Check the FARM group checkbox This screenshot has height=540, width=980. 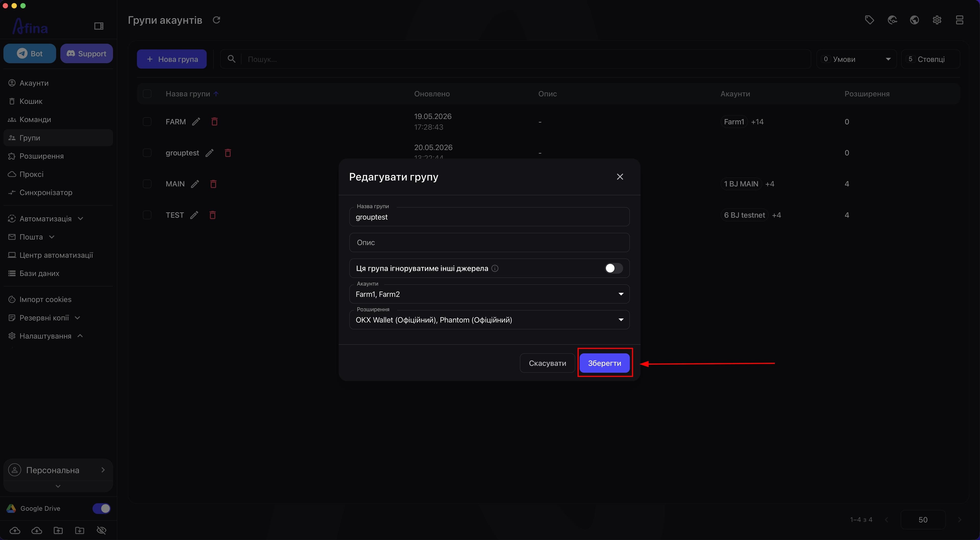[x=147, y=122]
